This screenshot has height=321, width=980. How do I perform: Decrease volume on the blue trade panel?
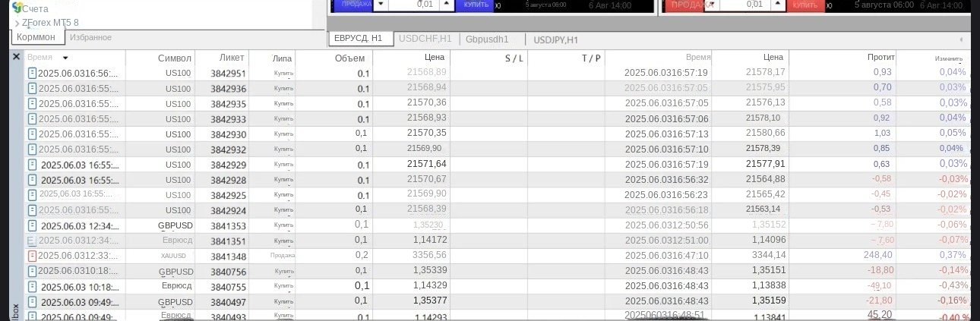(x=381, y=4)
